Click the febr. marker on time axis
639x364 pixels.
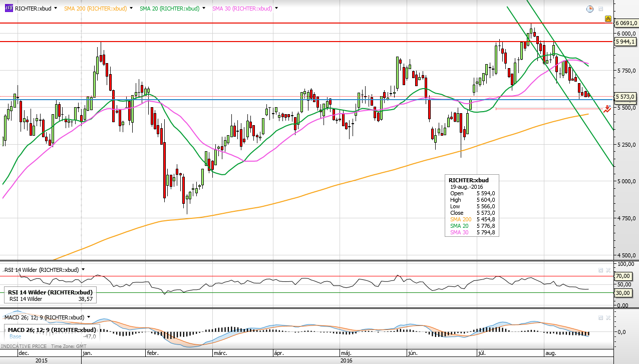[x=152, y=353]
